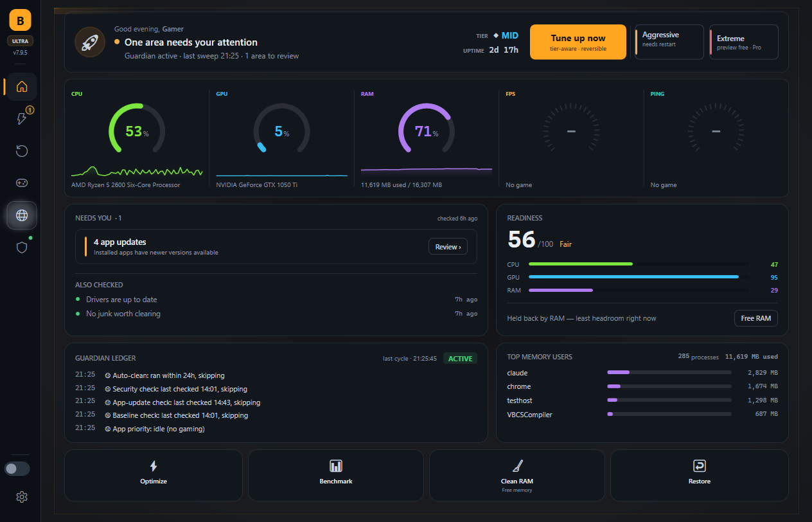Toggle the switch above the settings gear
812x522 pixels.
click(17, 469)
